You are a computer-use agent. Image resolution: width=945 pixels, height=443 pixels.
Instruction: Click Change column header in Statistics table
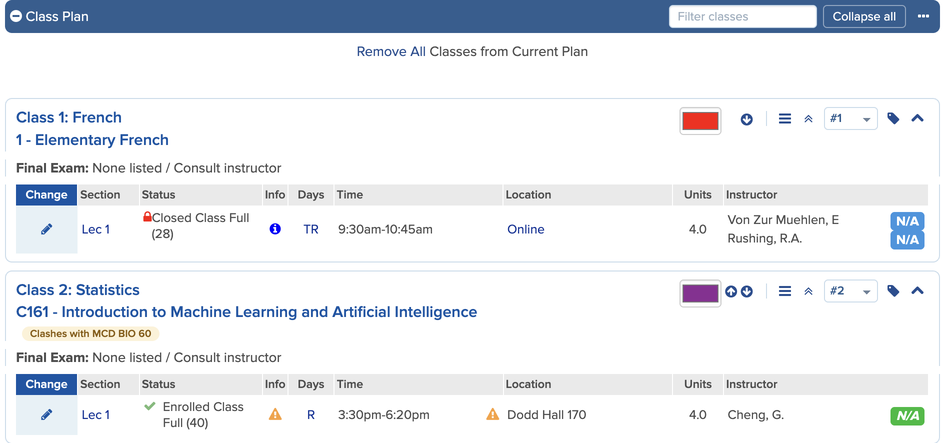coord(46,384)
